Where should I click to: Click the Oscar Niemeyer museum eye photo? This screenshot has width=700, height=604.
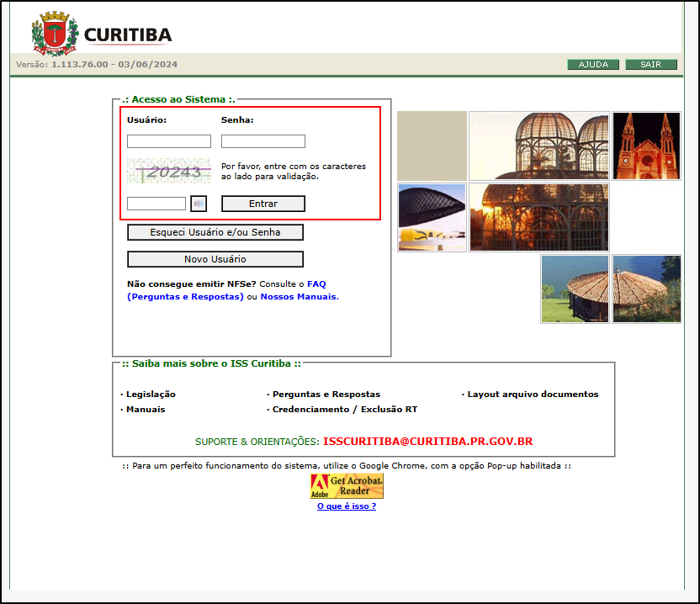(432, 217)
